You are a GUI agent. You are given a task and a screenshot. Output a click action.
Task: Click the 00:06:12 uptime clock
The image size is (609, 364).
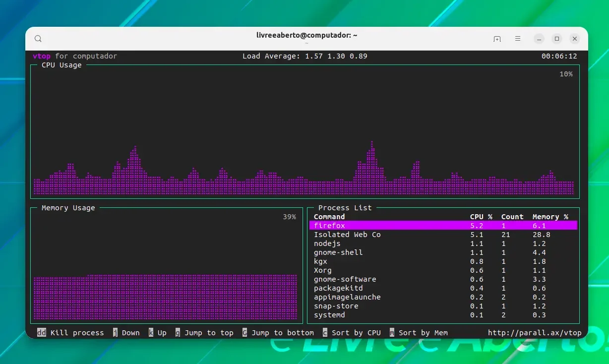tap(559, 56)
